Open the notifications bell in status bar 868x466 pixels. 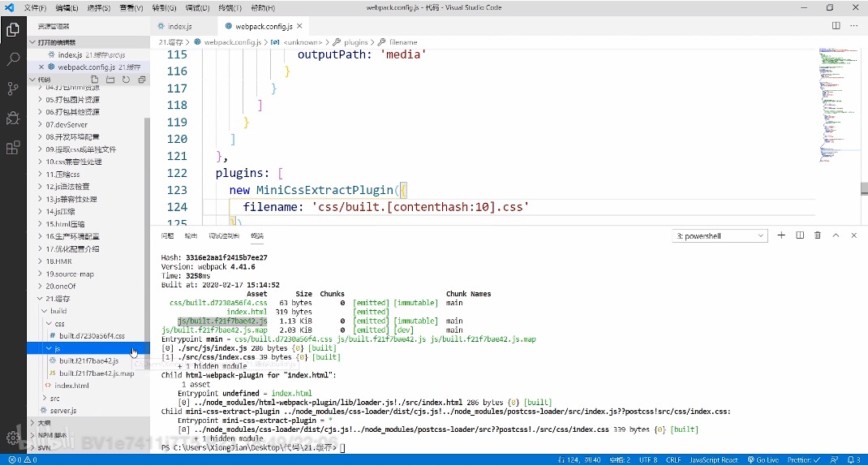click(x=854, y=460)
